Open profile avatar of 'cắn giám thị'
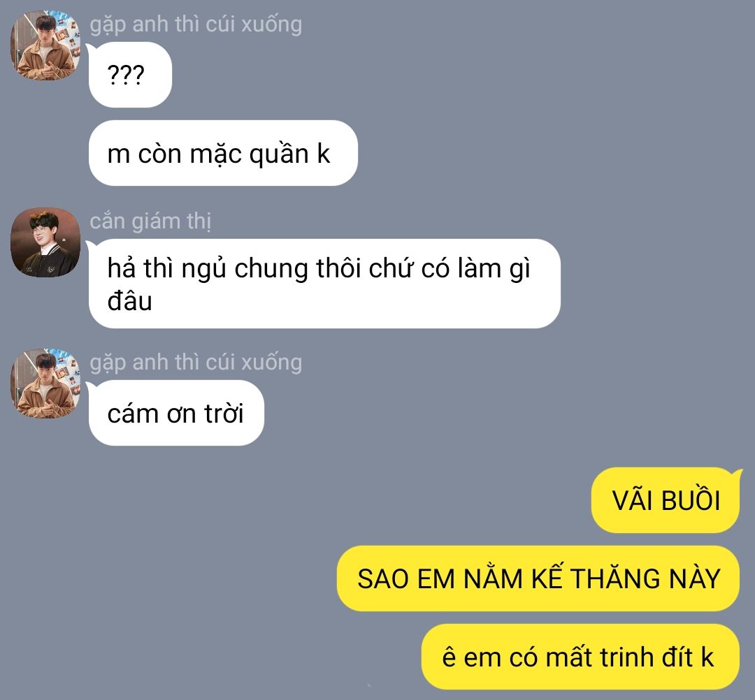Screen dimensions: 755x700 (45, 242)
